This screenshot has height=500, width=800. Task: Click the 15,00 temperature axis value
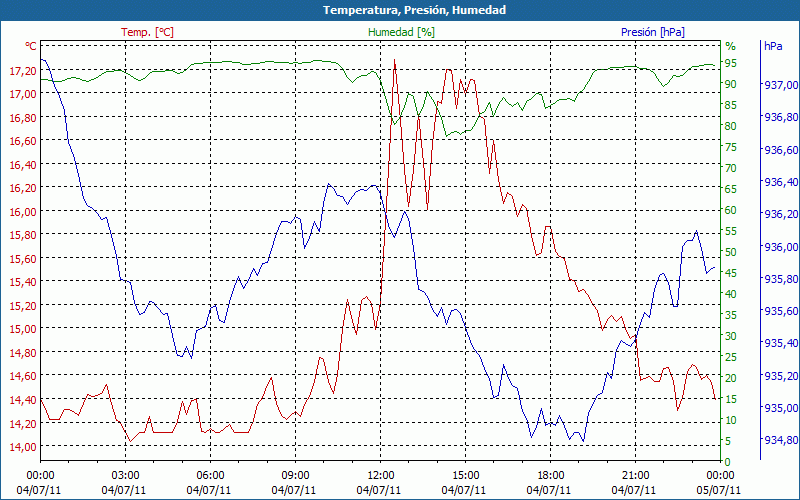tap(23, 329)
